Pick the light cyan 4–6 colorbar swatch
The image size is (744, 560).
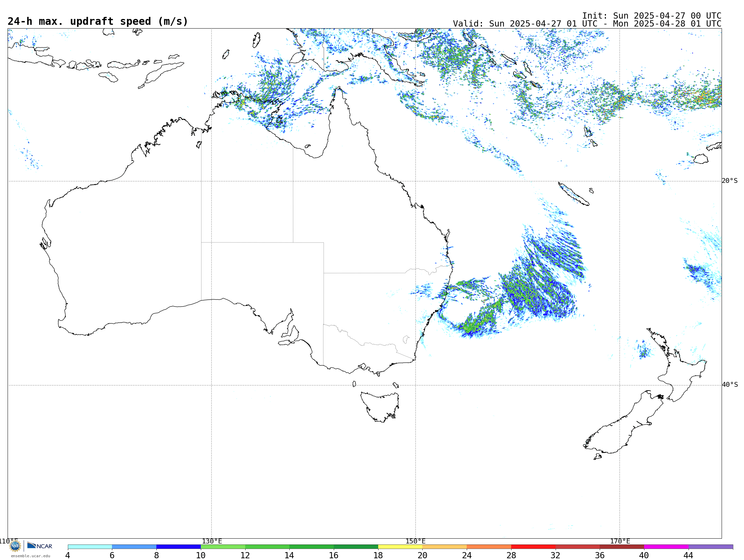pyautogui.click(x=90, y=547)
